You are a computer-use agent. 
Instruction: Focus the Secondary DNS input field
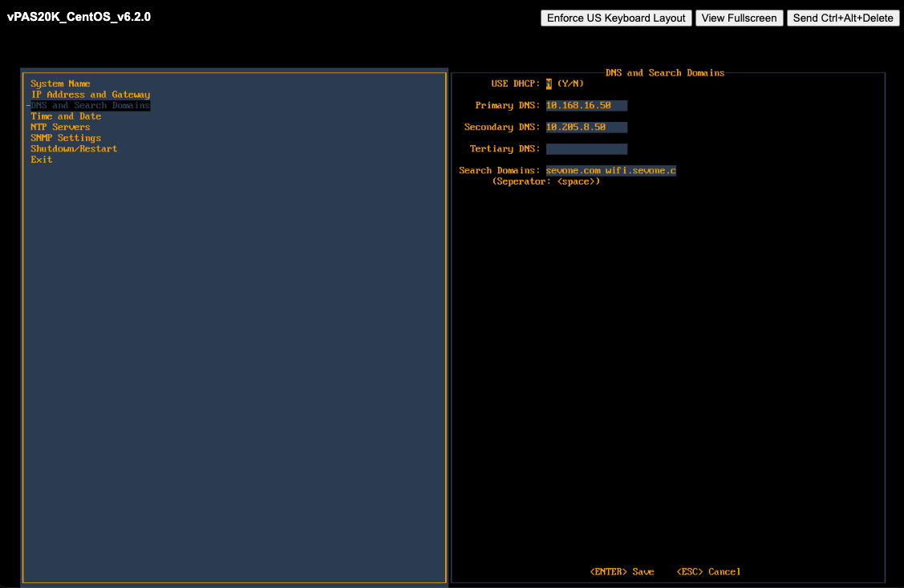586,128
